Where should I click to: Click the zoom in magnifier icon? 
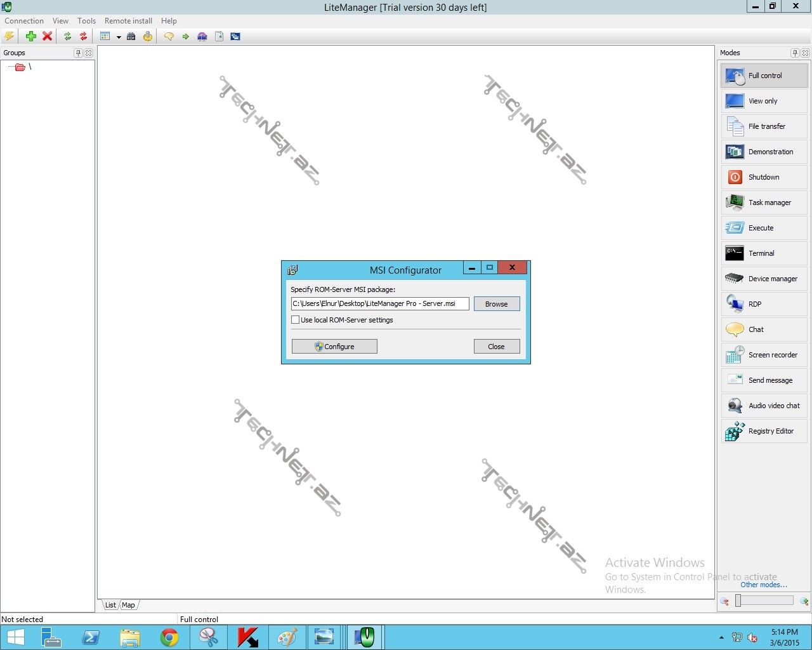tap(804, 601)
